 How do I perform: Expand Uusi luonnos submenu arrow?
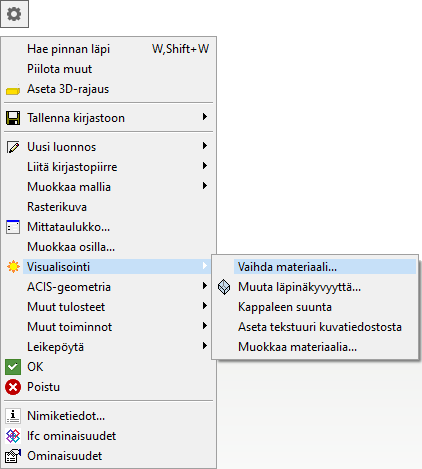(205, 146)
